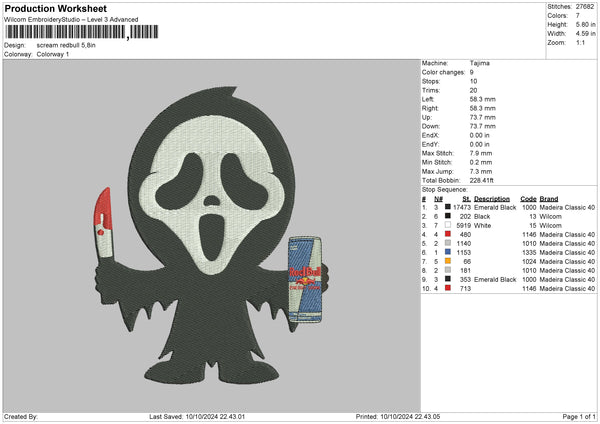Click the "Description" column header

pyautogui.click(x=492, y=199)
